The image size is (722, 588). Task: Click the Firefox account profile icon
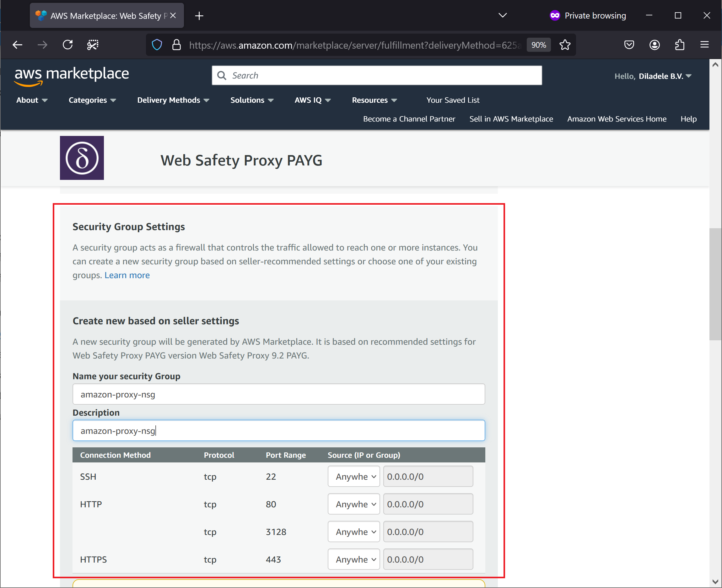[x=654, y=45]
